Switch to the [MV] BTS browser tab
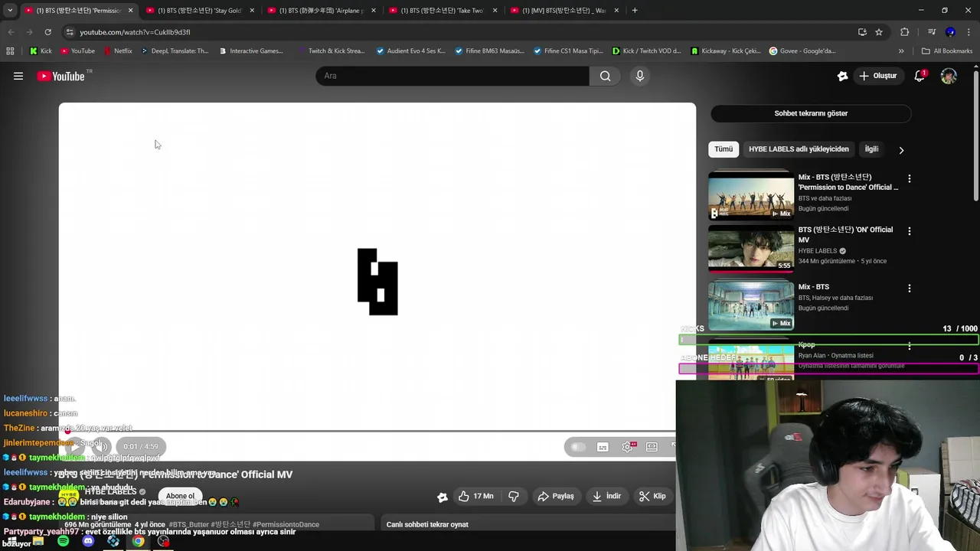Viewport: 980px width, 551px height. [x=563, y=11]
